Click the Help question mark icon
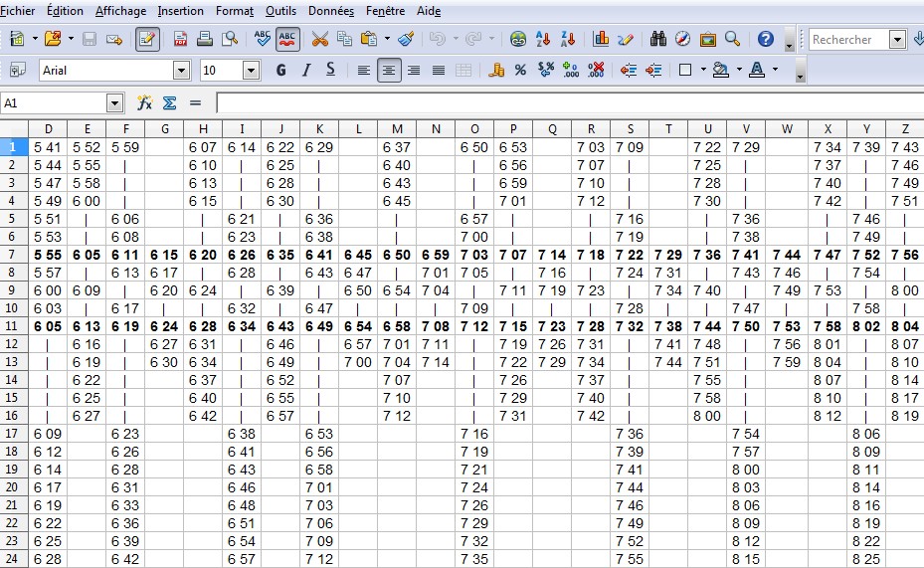 766,40
